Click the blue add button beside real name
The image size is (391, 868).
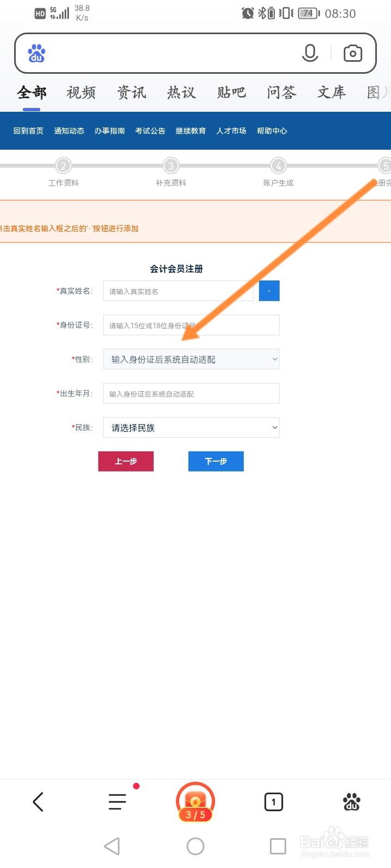[269, 291]
